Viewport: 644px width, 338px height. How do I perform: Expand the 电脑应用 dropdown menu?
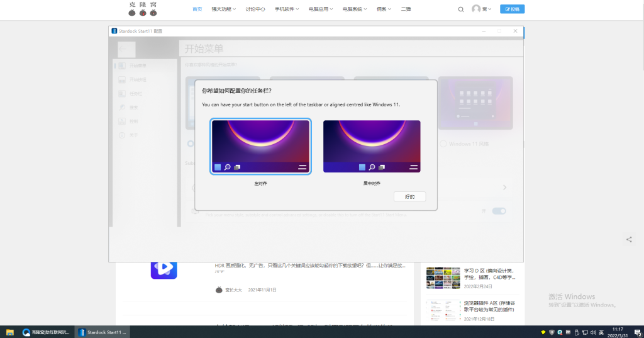[x=320, y=9]
